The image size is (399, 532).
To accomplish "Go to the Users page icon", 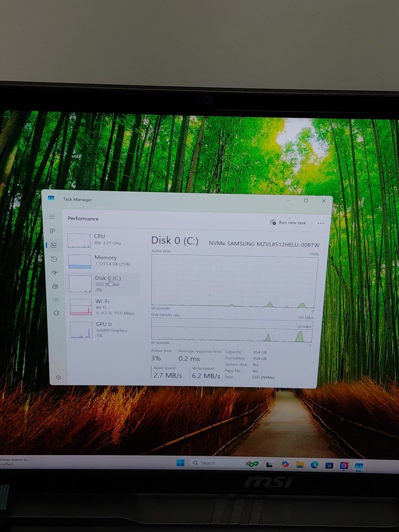I will pos(55,286).
